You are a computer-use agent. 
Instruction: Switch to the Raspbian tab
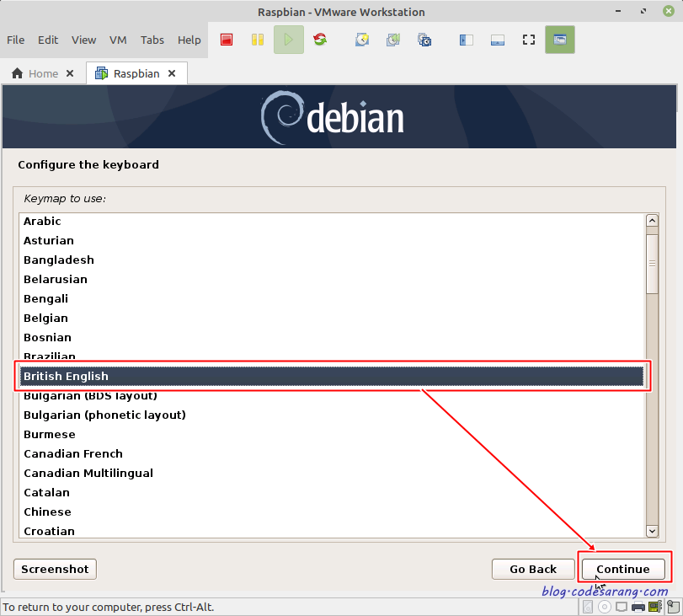coord(136,73)
